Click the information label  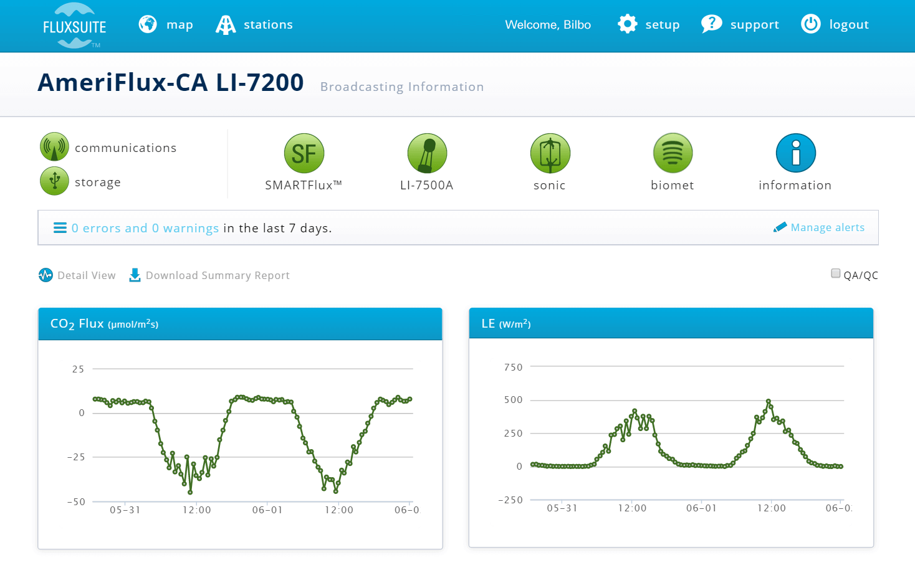pos(795,185)
